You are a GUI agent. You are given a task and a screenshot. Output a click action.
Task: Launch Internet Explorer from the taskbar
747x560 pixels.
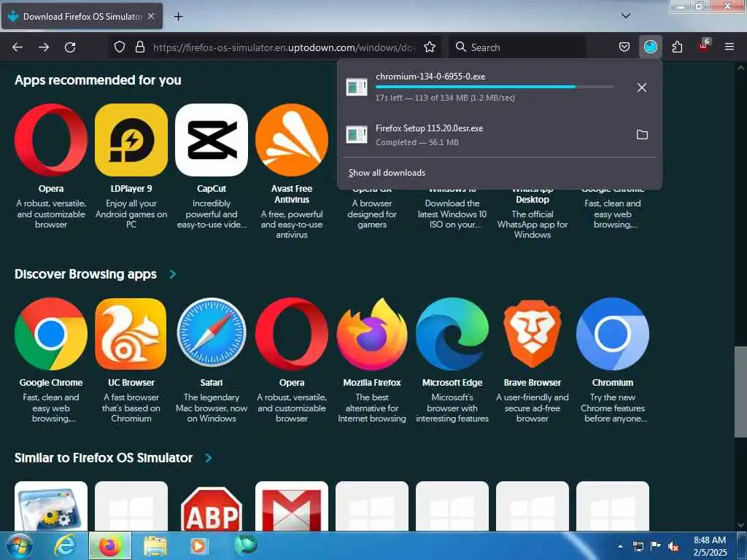(65, 546)
